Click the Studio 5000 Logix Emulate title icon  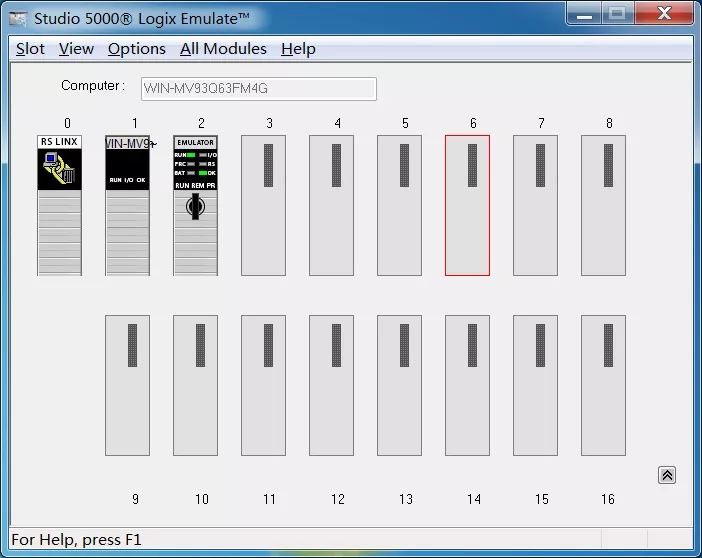tap(18, 19)
